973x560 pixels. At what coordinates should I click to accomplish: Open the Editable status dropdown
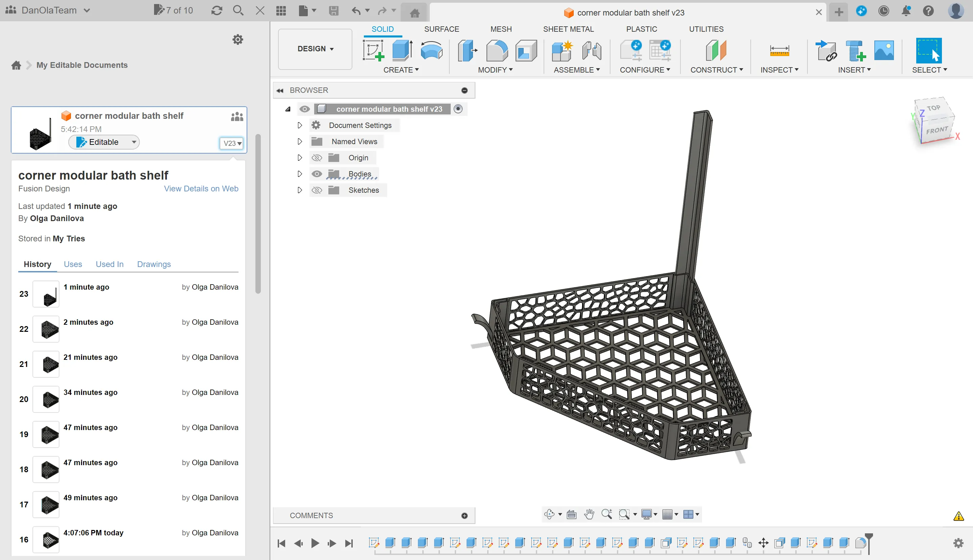[x=104, y=142]
